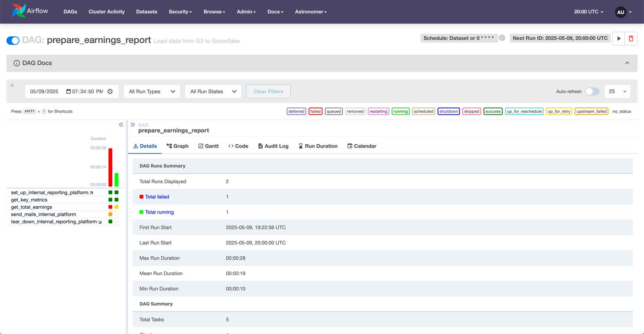The image size is (644, 334).
Task: Open the All Run States dropdown
Action: coord(213,91)
